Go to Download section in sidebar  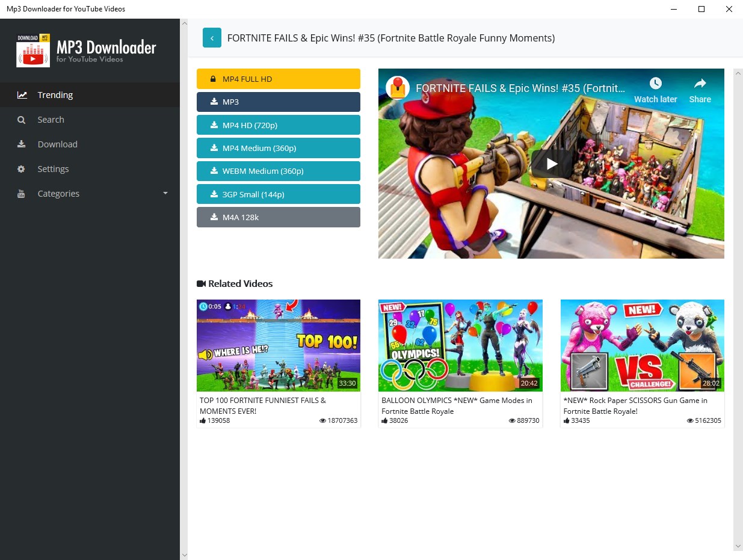pos(90,144)
